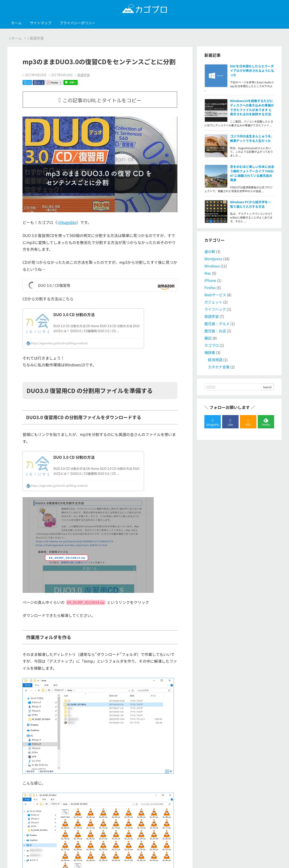Open 英語学習 category tag under title
289x868 pixels.
[x=84, y=75]
